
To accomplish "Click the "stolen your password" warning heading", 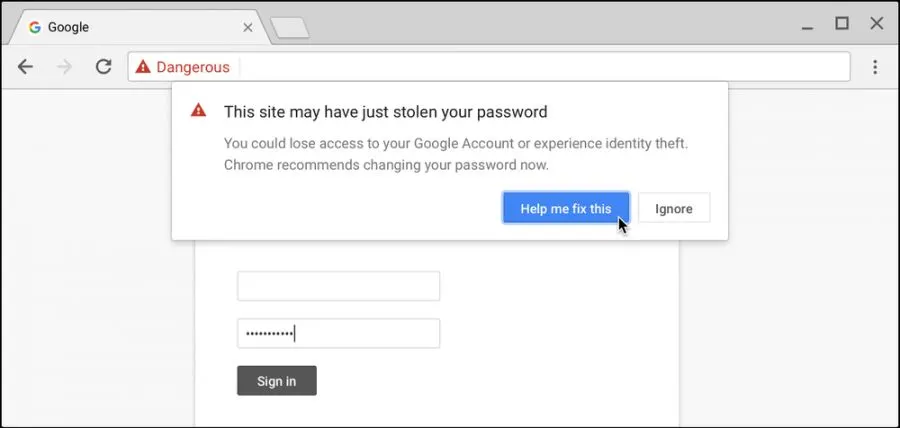I will tap(385, 111).
